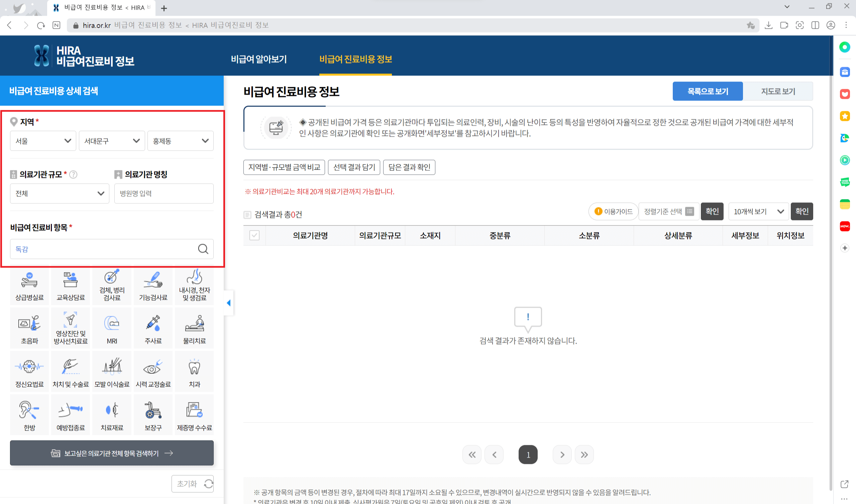The height and width of the screenshot is (504, 856).
Task: Select the MRI category icon
Action: click(111, 327)
